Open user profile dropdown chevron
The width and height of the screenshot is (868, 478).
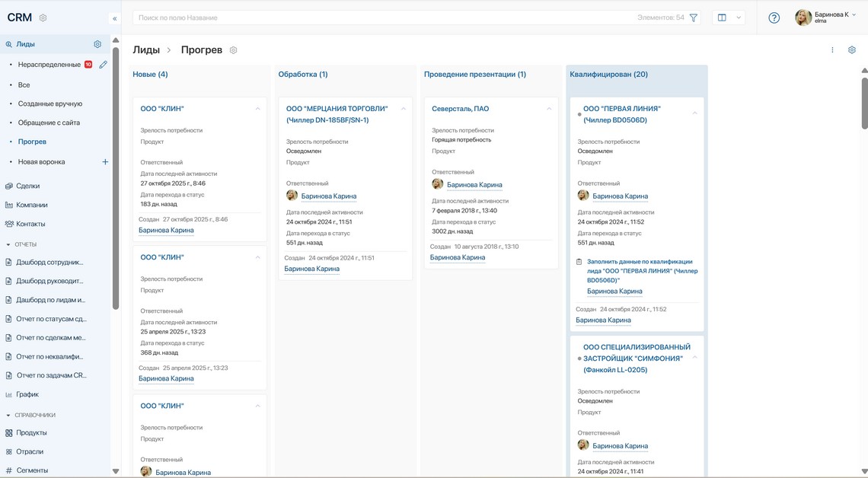(x=854, y=15)
